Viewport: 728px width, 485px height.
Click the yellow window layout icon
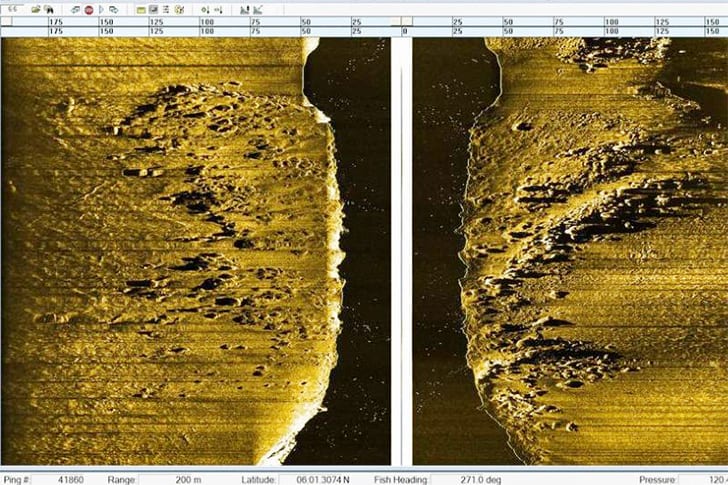(141, 9)
